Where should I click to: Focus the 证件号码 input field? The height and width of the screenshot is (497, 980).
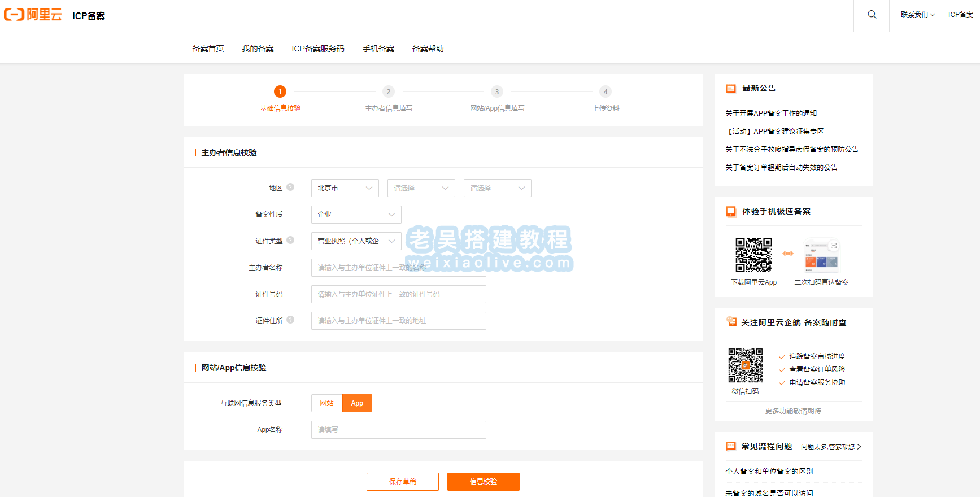pos(399,294)
